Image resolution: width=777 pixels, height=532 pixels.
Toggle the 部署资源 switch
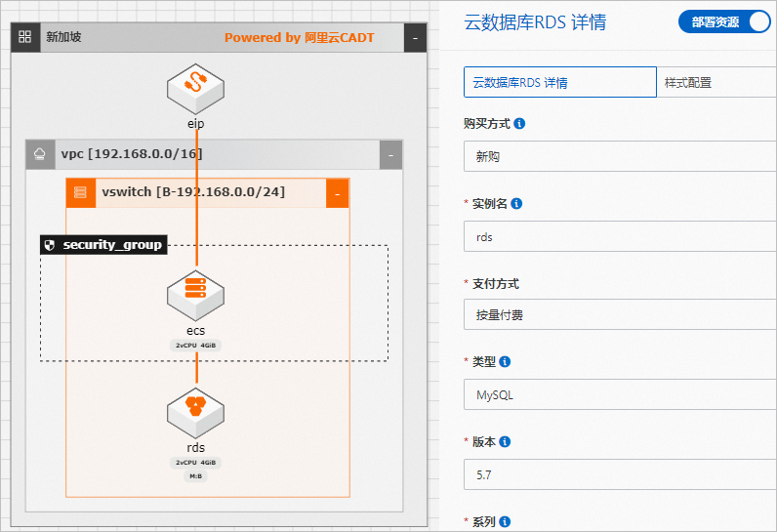click(724, 22)
